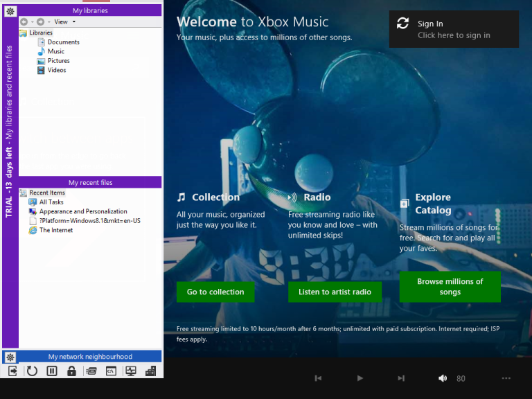Viewport: 532px width, 399px height.
Task: Click Listen to artist radio button
Action: [335, 292]
